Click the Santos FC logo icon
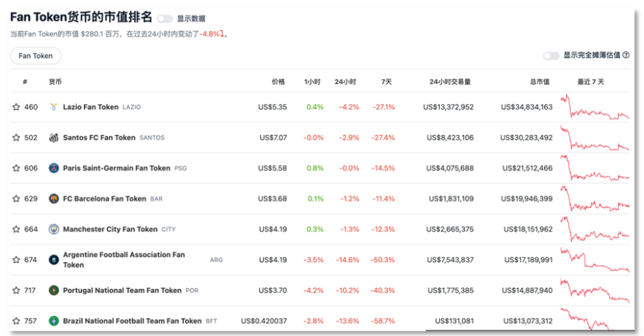The width and height of the screenshot is (644, 336). 54,138
